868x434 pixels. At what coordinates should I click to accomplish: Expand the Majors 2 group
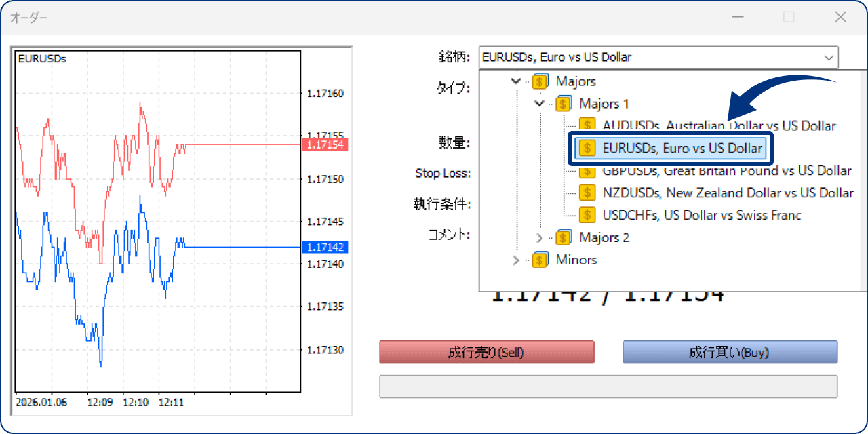click(x=539, y=237)
